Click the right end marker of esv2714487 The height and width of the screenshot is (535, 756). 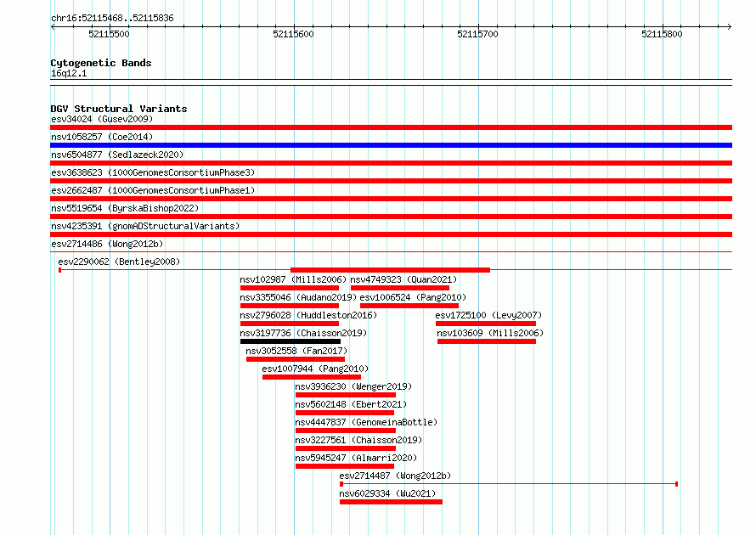(676, 484)
